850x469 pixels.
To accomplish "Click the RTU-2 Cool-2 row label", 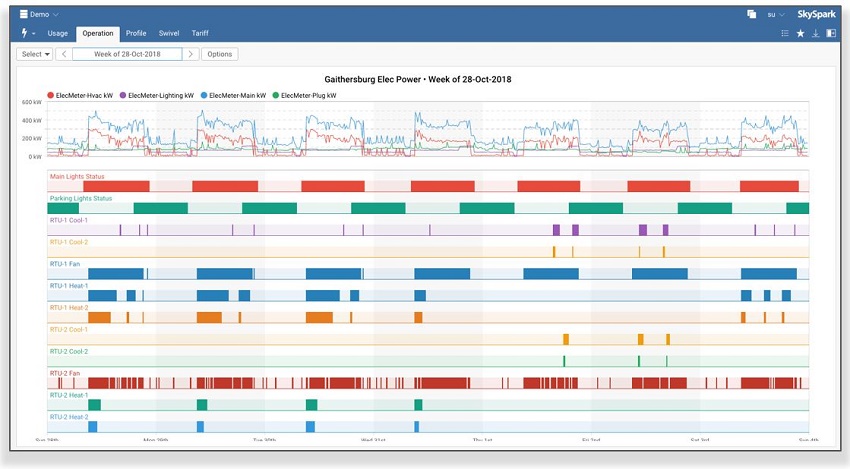I will [68, 351].
